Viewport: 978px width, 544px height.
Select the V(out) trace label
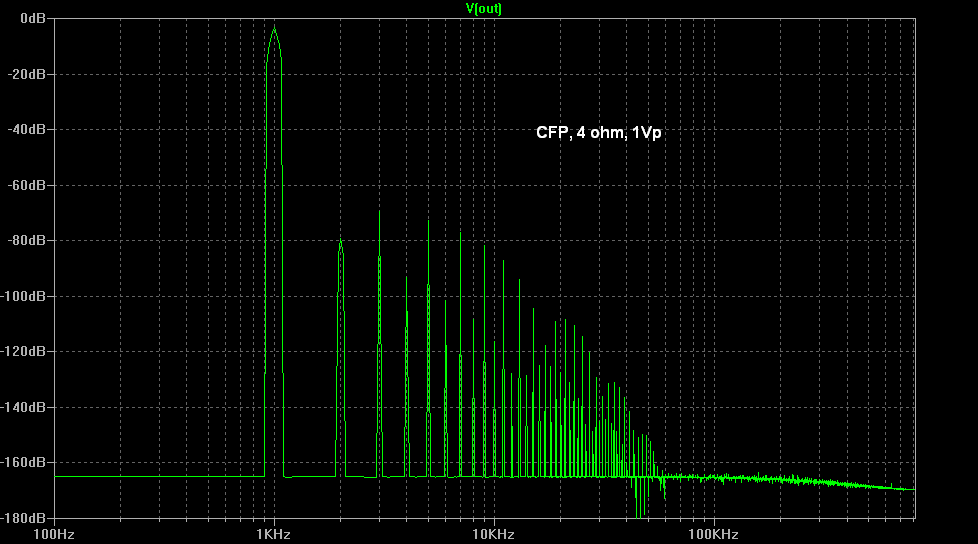[484, 8]
